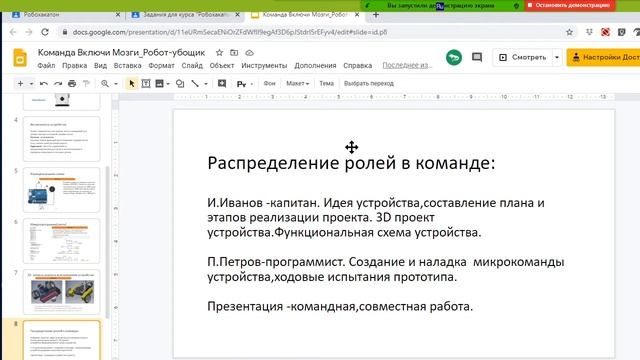Open the Вставка menu
The width and height of the screenshot is (640, 360).
tap(127, 65)
